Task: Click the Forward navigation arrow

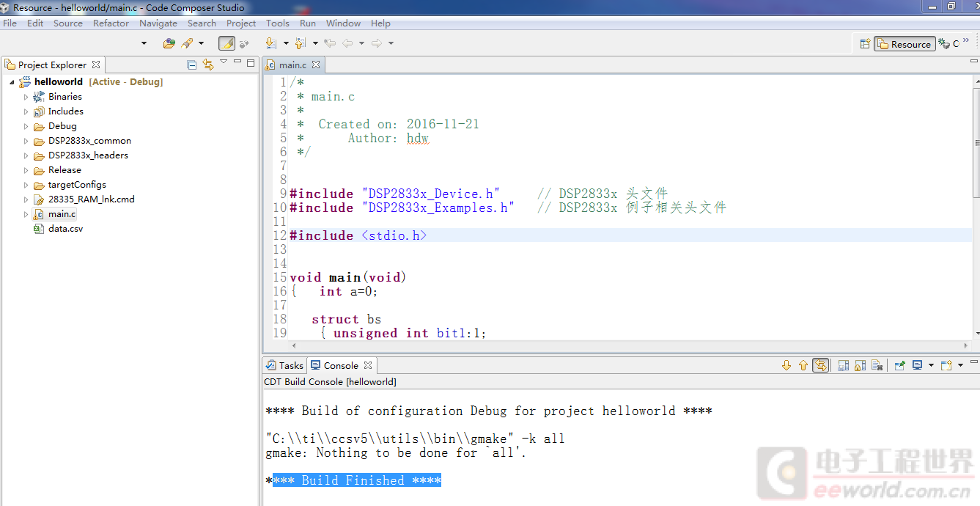Action: [x=377, y=43]
